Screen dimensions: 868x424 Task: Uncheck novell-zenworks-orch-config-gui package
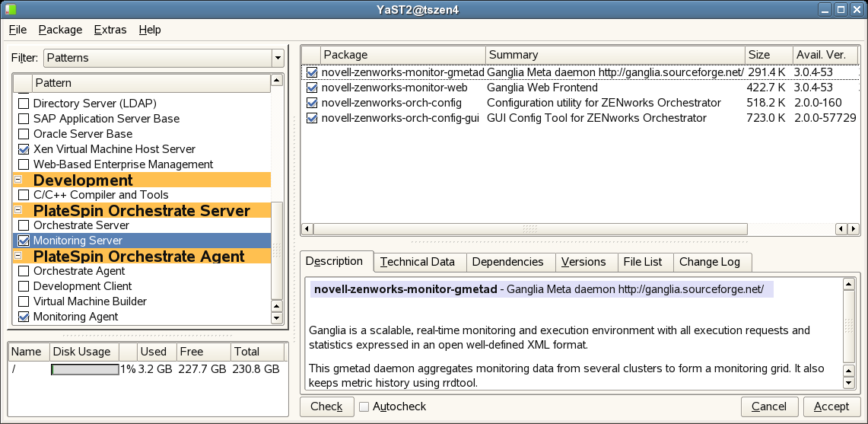coord(312,118)
